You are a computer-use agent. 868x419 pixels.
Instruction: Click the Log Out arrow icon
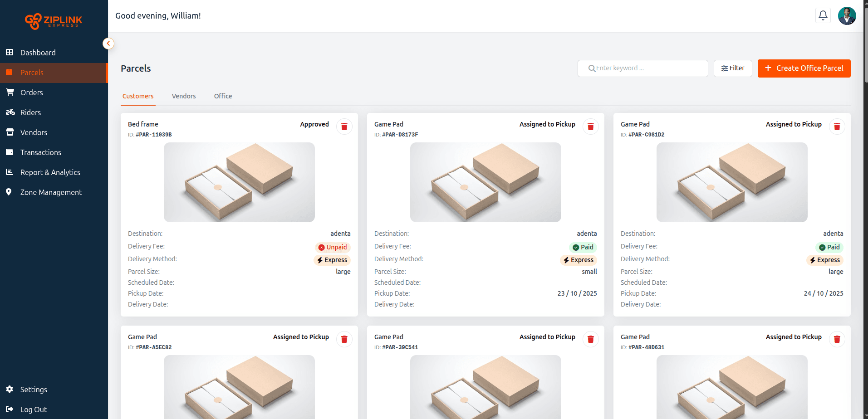[10, 409]
